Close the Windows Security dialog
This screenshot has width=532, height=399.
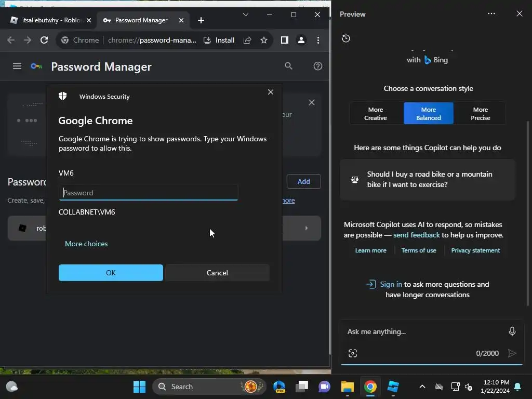(270, 92)
